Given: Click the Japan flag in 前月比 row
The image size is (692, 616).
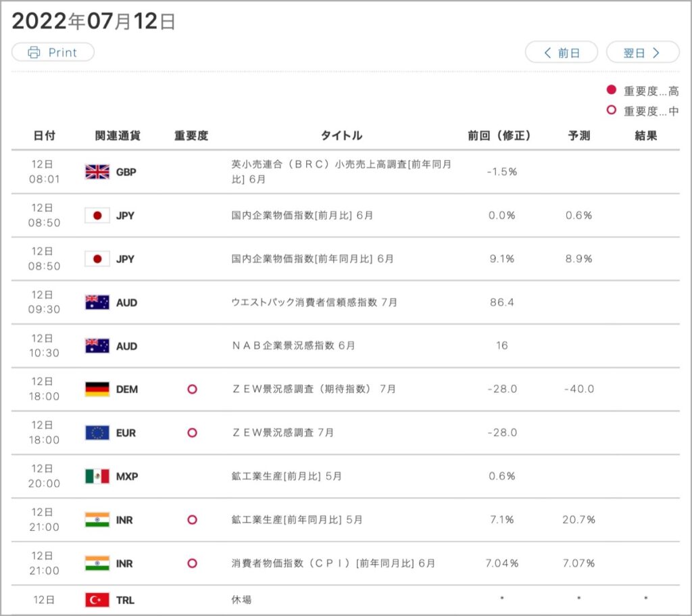Looking at the screenshot, I should tap(97, 216).
